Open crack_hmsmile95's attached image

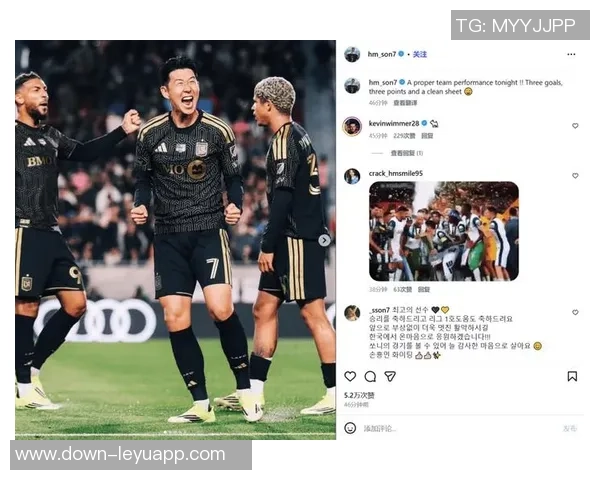[x=444, y=231]
